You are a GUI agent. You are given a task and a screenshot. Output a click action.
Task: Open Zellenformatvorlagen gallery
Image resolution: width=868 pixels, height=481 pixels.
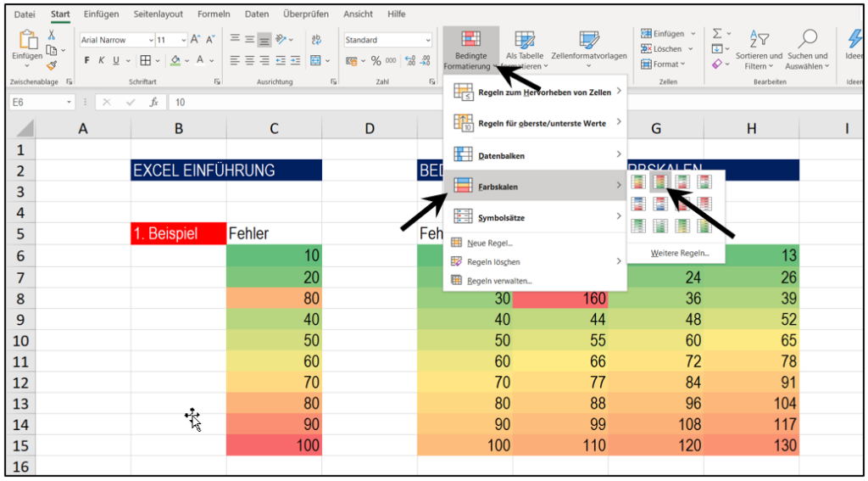pyautogui.click(x=589, y=50)
